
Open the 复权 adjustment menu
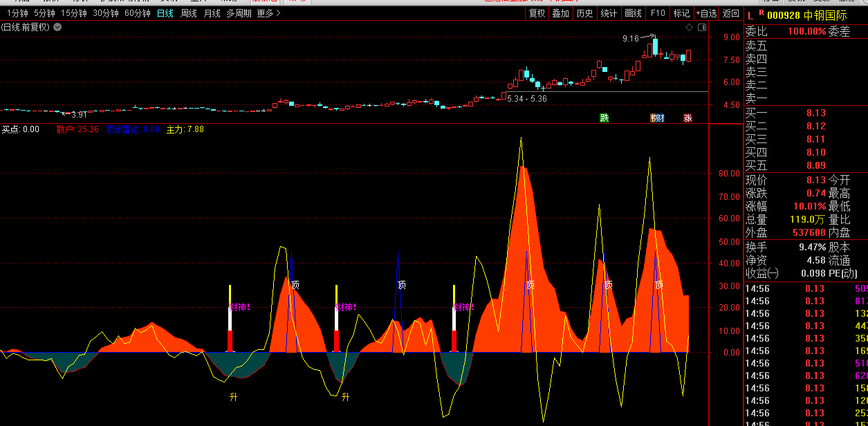(537, 13)
